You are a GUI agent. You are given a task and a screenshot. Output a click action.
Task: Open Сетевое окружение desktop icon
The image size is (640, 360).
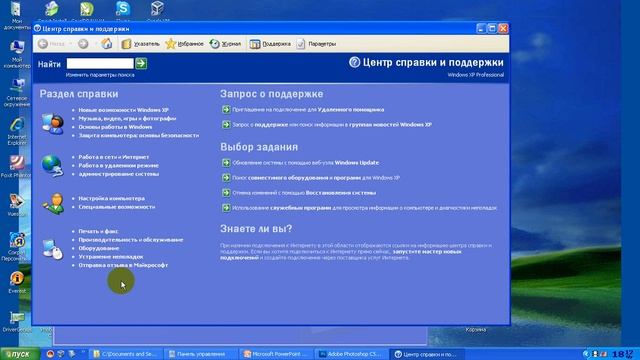[x=17, y=92]
